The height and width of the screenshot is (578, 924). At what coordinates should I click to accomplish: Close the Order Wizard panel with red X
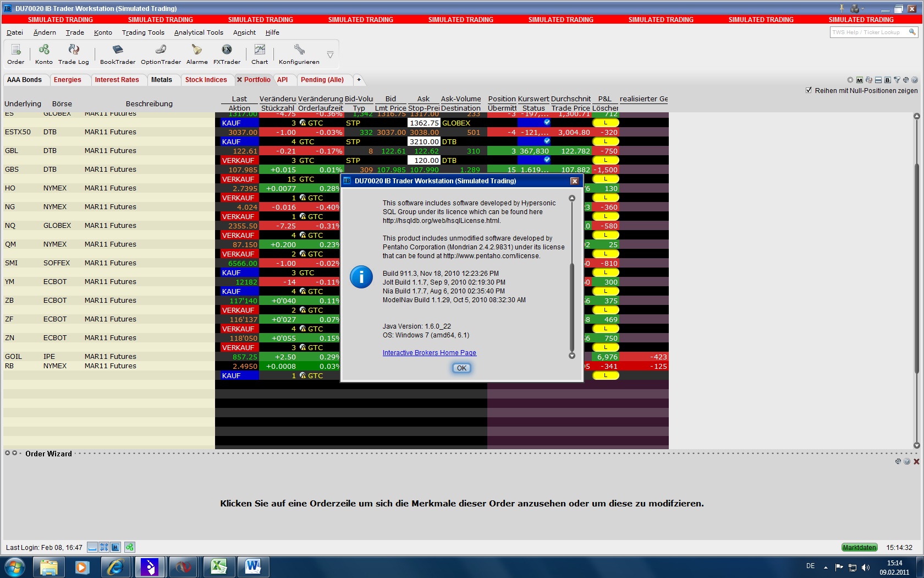[x=916, y=461]
